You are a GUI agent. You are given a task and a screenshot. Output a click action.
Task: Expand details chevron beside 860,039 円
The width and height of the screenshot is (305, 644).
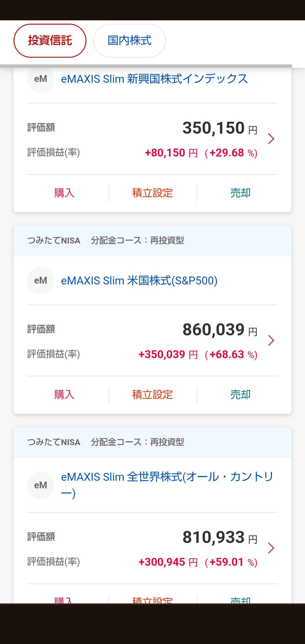pyautogui.click(x=271, y=340)
